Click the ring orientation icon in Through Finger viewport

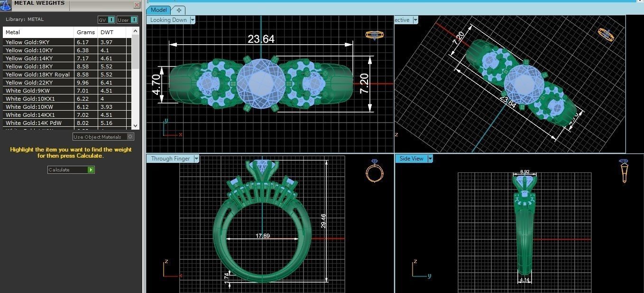coord(374,171)
